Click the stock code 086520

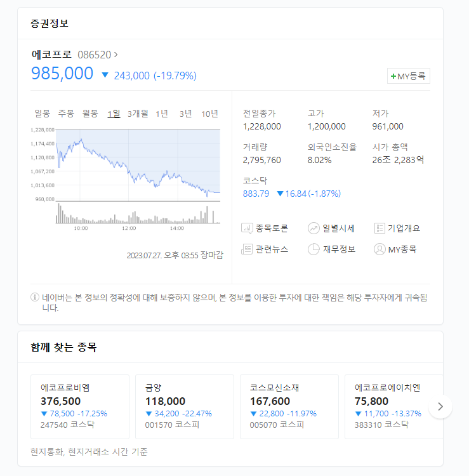point(95,55)
